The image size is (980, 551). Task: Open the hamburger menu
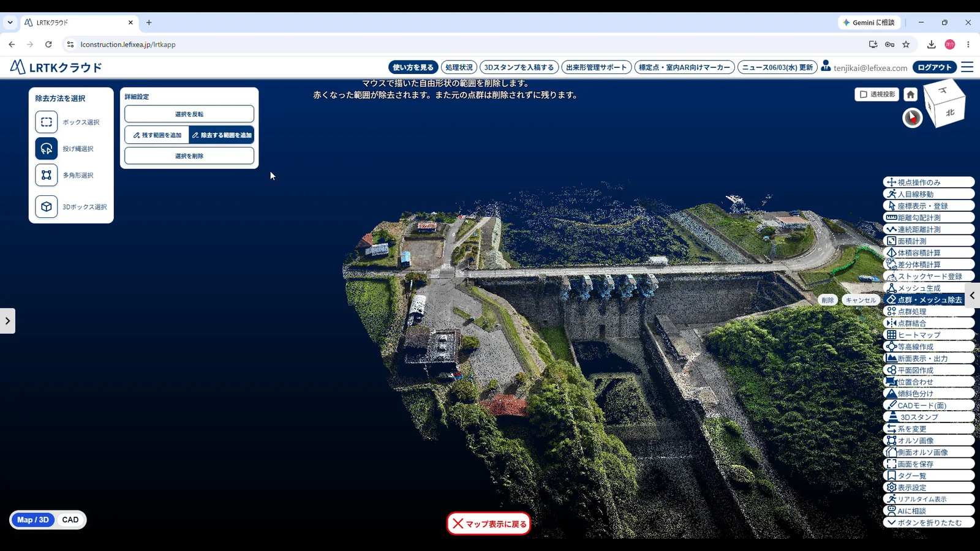(x=967, y=67)
